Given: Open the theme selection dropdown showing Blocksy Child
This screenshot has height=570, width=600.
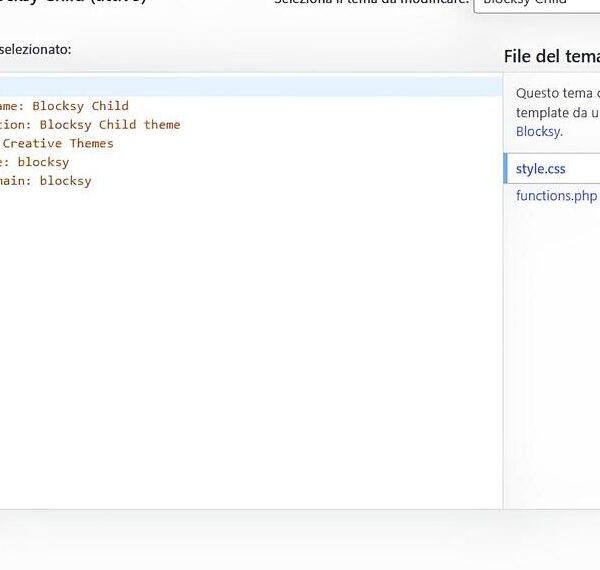Looking at the screenshot, I should (537, 5).
